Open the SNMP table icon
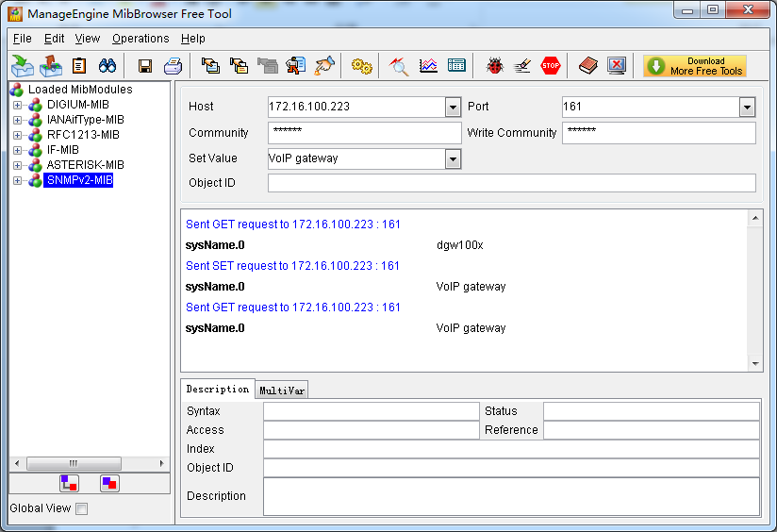The height and width of the screenshot is (532, 777). (456, 65)
